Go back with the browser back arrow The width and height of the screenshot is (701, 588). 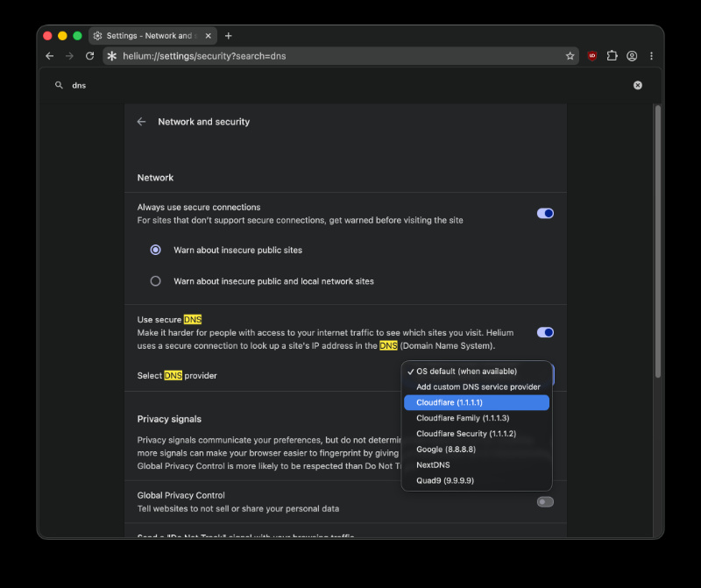[x=50, y=56]
